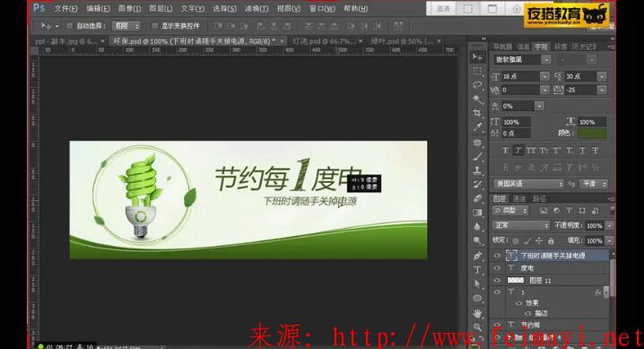Select the Lasso tool
The height and width of the screenshot is (349, 644).
[x=477, y=84]
